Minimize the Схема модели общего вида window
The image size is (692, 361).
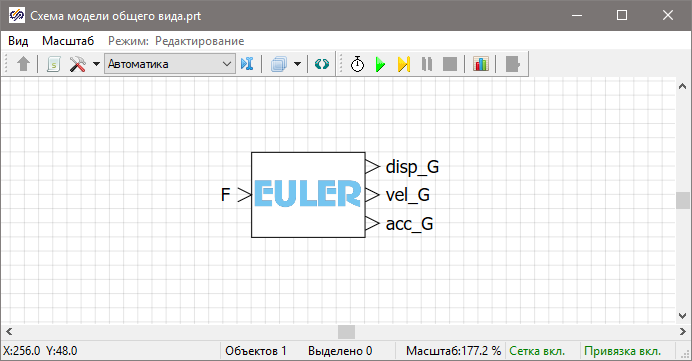577,15
